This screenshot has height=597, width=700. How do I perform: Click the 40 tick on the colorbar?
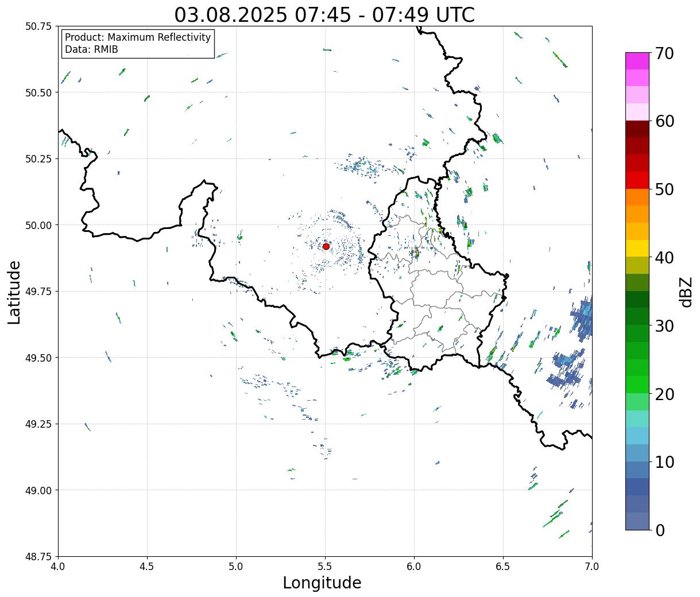[x=664, y=257]
